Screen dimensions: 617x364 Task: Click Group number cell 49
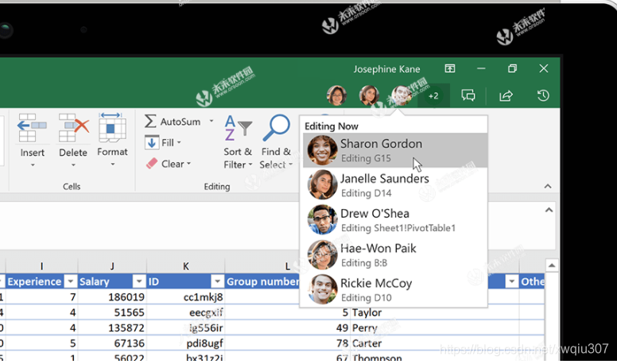coord(287,327)
